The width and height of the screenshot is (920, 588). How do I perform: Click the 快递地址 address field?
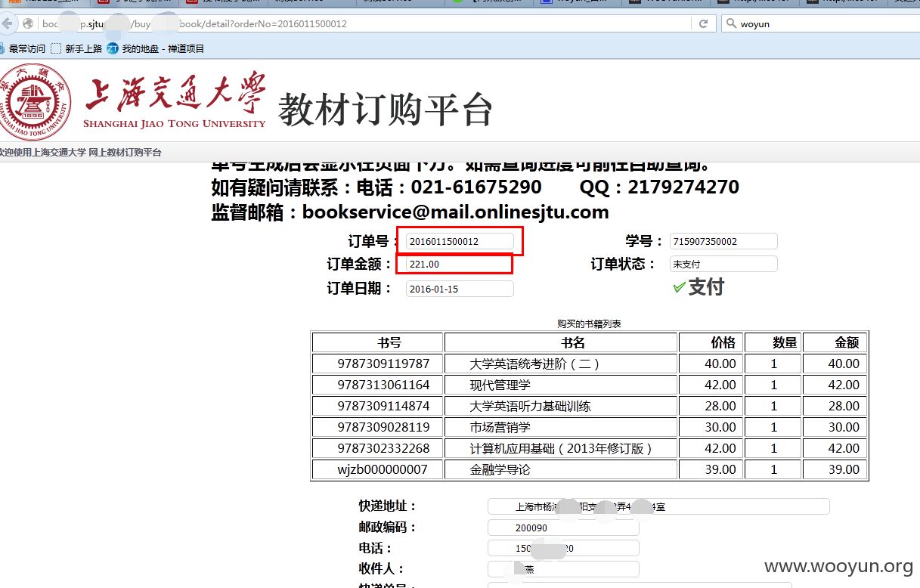coord(658,506)
